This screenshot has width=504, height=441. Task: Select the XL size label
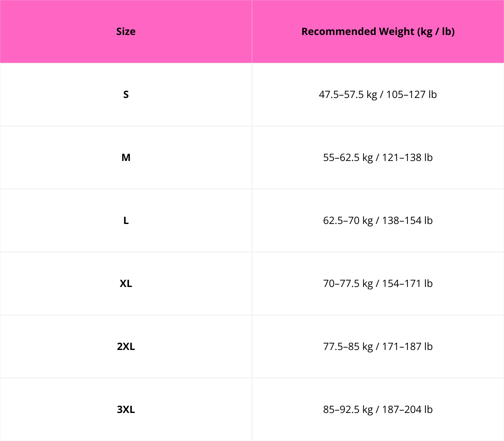pyautogui.click(x=126, y=283)
